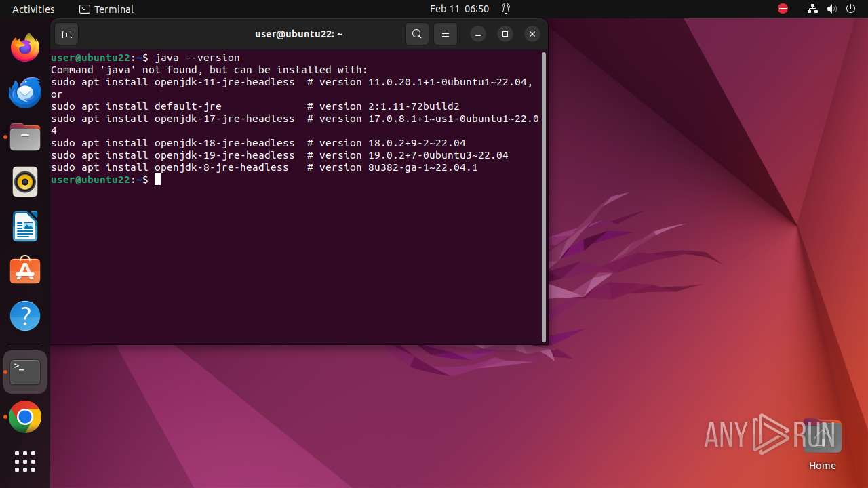Open a new terminal tab
Image resolution: width=868 pixels, height=488 pixels.
point(66,34)
